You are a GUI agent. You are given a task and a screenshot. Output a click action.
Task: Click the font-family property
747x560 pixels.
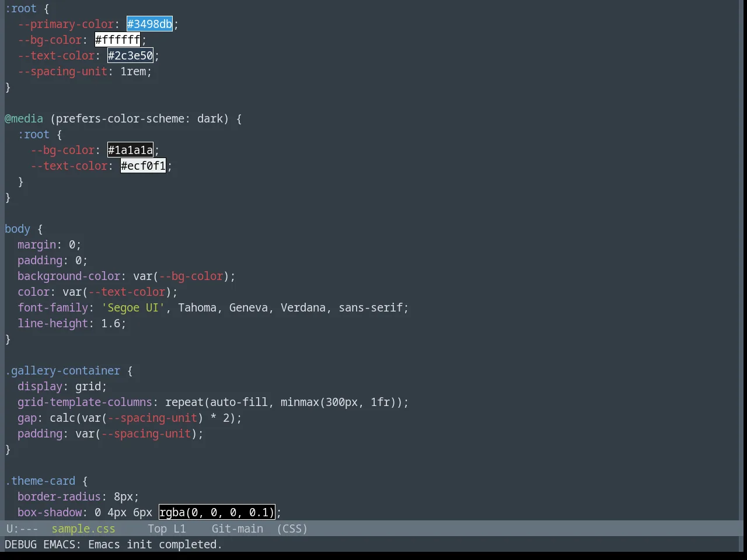53,307
